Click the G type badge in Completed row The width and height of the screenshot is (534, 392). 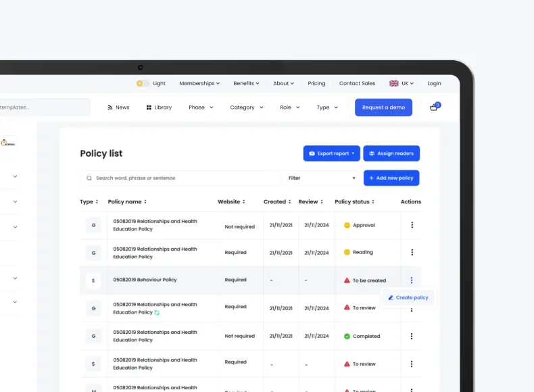pos(93,336)
